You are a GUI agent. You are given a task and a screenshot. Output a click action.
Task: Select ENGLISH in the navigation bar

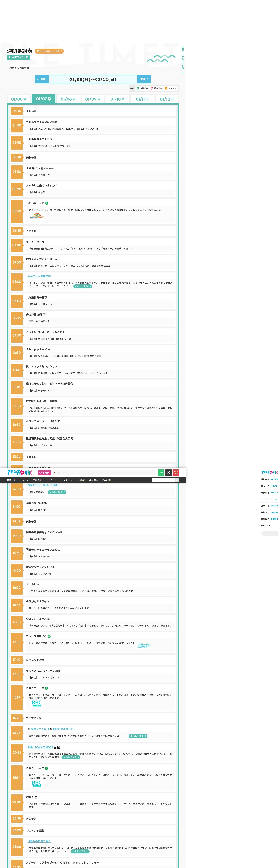click(x=107, y=480)
